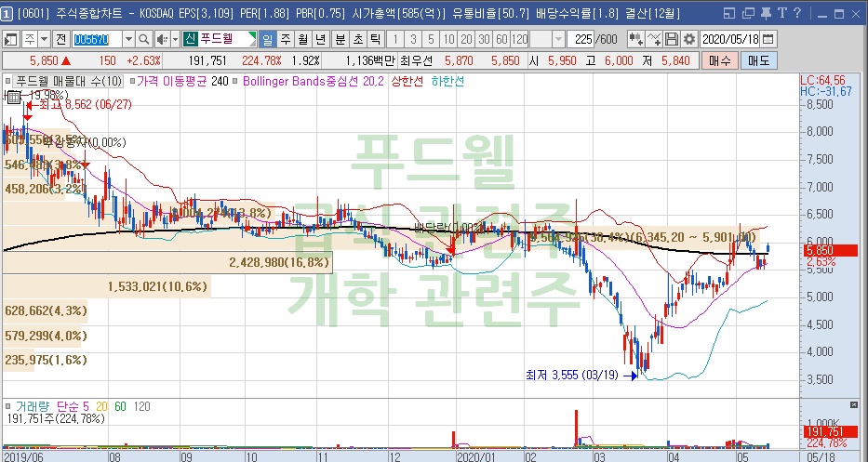Choose the 5 interval button
The height and width of the screenshot is (462, 868).
pos(431,39)
